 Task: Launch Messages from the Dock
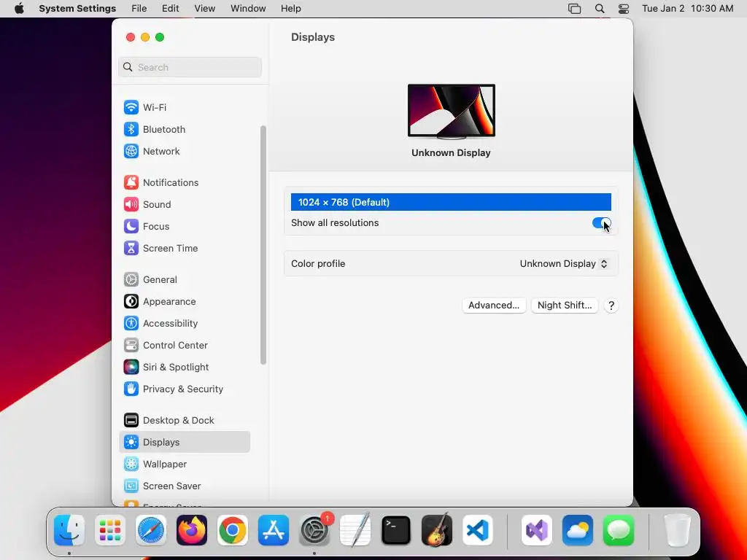[619, 530]
